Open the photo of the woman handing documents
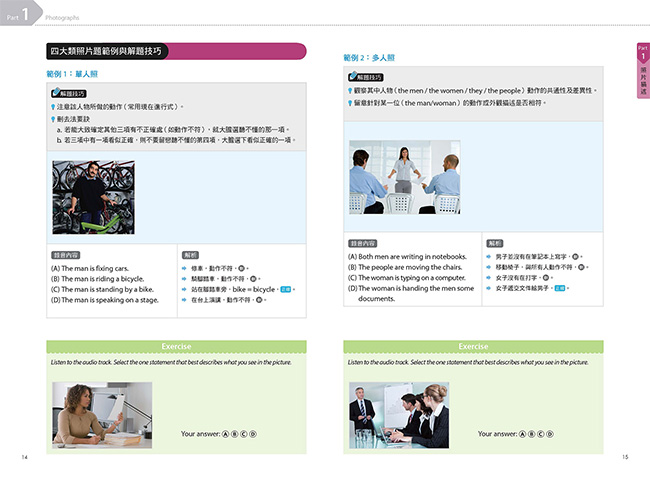This screenshot has width=650, height=480. 405,177
